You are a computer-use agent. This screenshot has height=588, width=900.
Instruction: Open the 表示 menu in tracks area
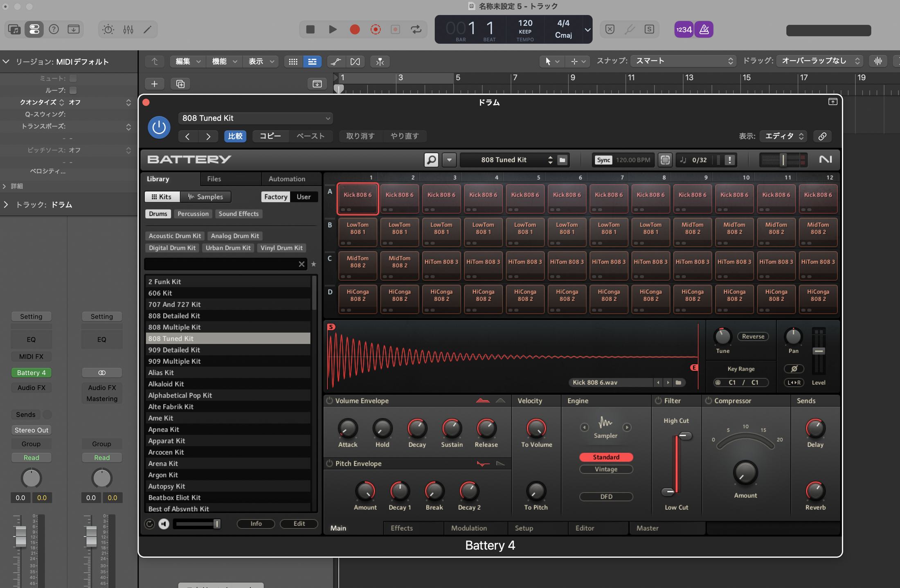pyautogui.click(x=260, y=61)
